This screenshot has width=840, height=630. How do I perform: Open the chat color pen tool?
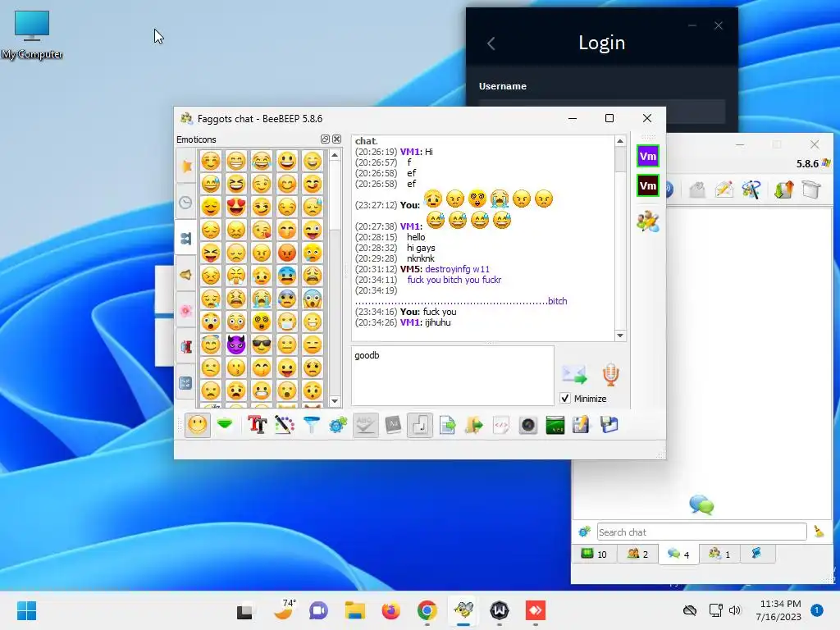pos(285,426)
